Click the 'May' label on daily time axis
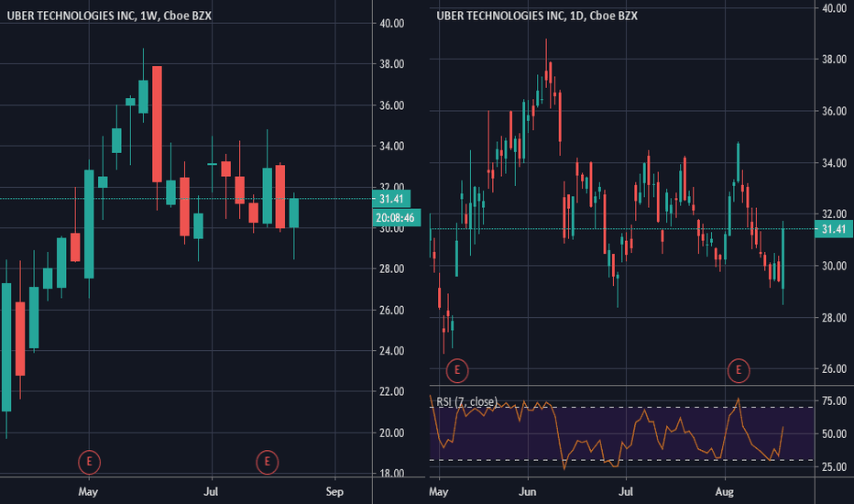 pyautogui.click(x=438, y=491)
